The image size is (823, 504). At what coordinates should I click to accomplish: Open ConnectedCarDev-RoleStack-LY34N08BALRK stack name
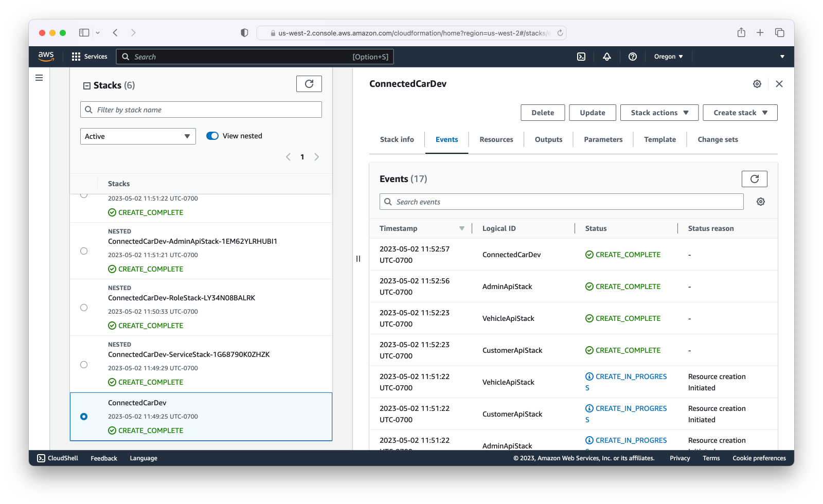pyautogui.click(x=182, y=298)
